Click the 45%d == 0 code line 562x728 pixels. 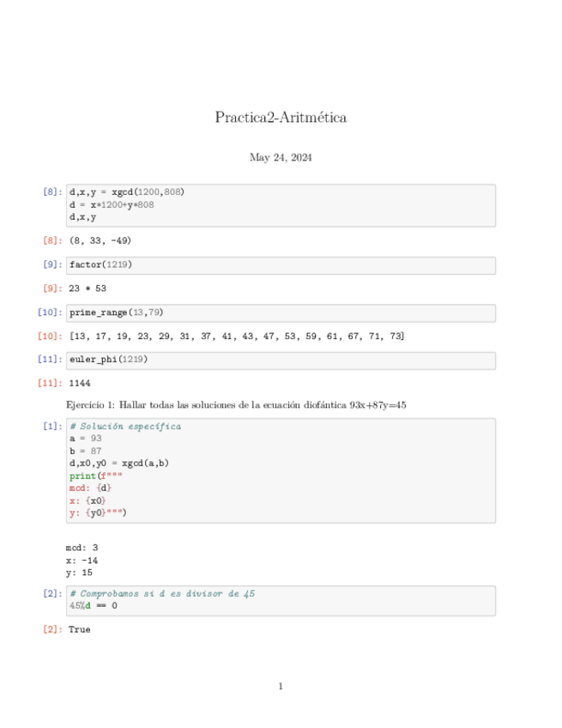pyautogui.click(x=94, y=605)
